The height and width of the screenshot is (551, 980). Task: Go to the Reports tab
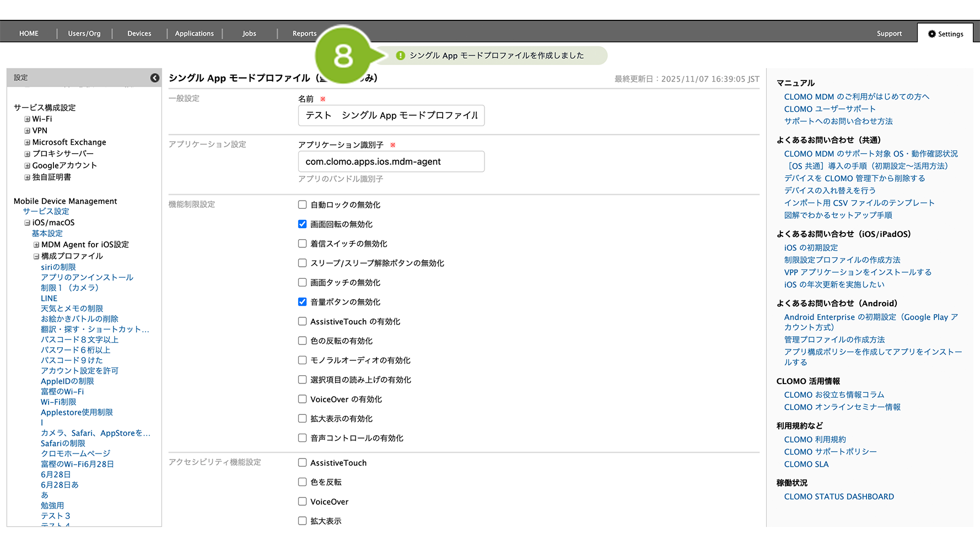click(x=304, y=34)
